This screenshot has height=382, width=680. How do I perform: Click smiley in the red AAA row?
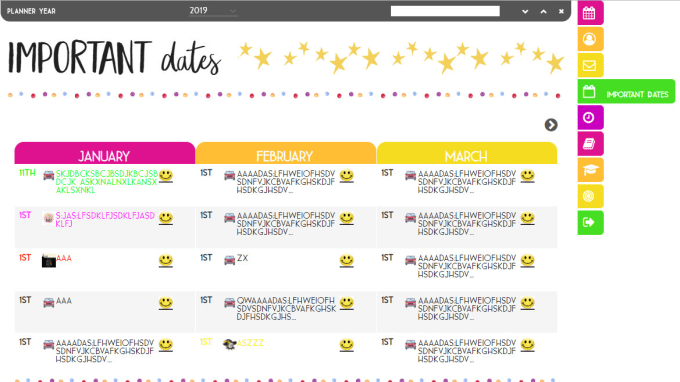click(x=166, y=260)
